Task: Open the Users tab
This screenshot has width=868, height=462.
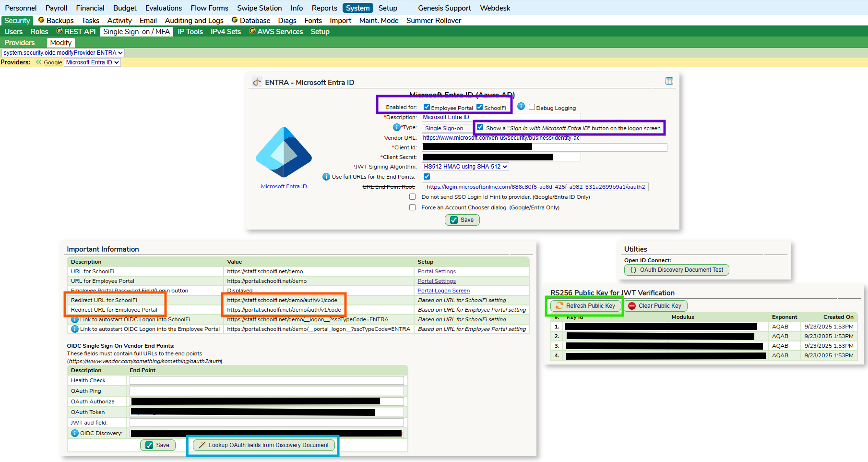Action: pyautogui.click(x=13, y=32)
